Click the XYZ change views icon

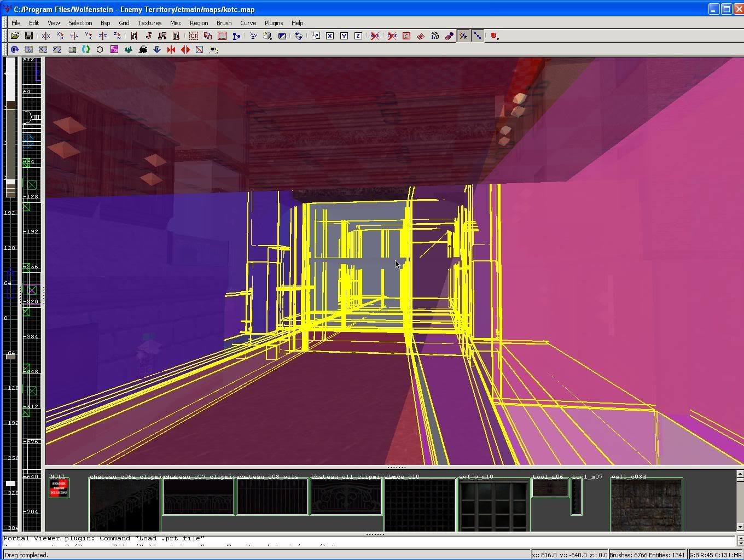[254, 36]
